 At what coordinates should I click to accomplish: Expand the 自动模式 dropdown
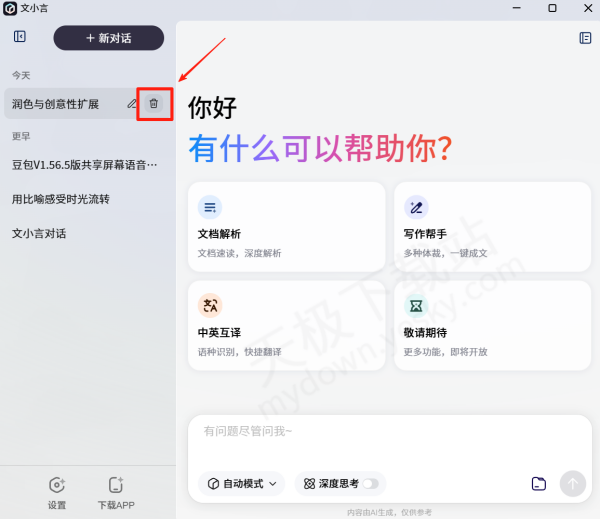242,484
